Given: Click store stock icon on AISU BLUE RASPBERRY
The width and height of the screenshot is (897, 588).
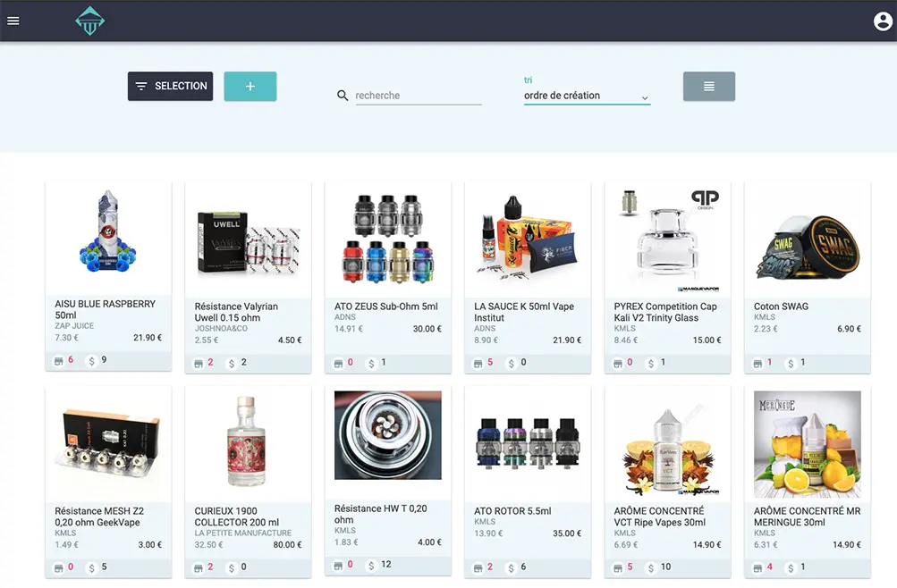Looking at the screenshot, I should tap(58, 361).
